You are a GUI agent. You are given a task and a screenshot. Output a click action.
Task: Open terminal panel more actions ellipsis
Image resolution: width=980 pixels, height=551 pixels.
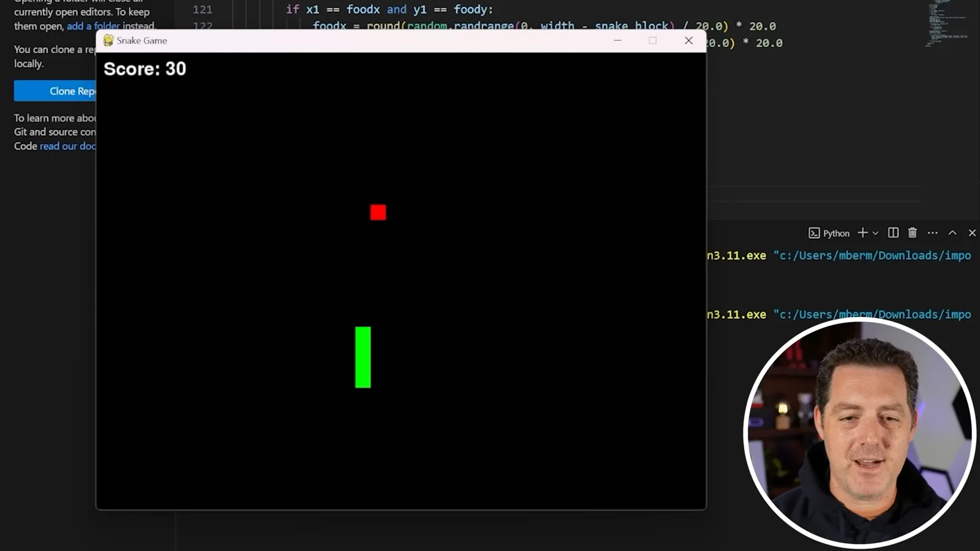[932, 233]
